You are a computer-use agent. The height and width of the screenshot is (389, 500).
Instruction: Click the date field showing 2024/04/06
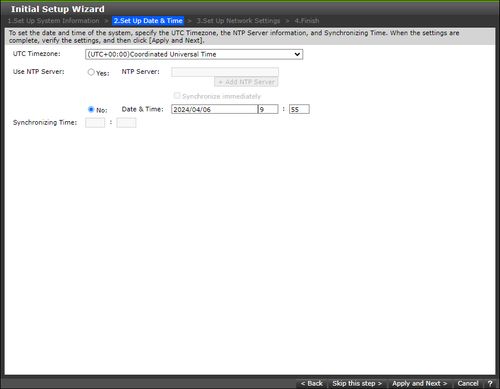[x=214, y=109]
